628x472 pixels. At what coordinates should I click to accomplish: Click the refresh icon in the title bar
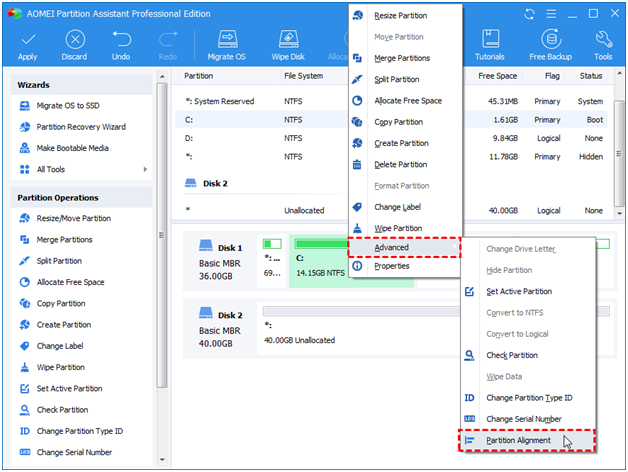pos(529,14)
